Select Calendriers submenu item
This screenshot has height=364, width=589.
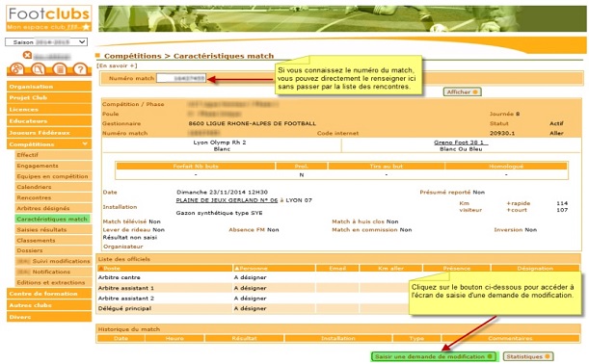53,187
